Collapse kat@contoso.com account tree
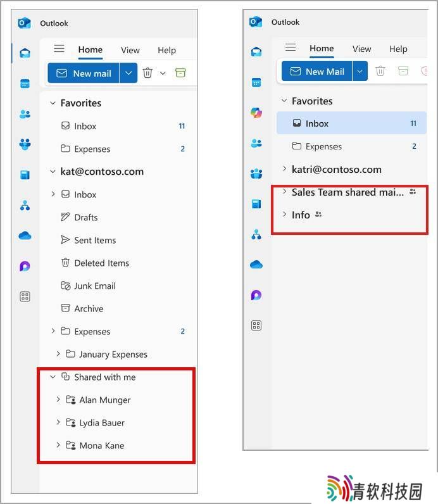The image size is (438, 504). coord(53,172)
